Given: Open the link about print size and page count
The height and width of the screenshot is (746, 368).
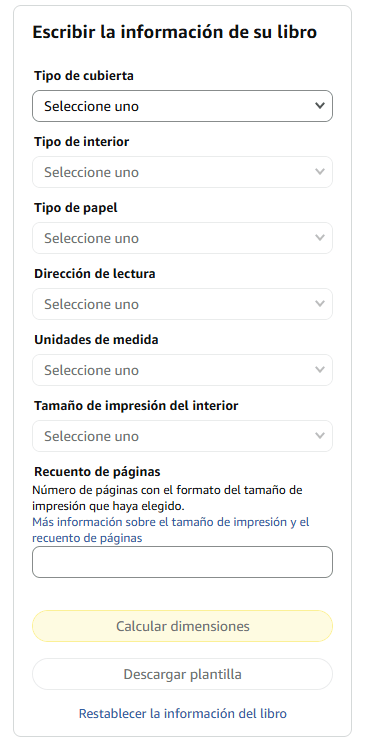Looking at the screenshot, I should (x=170, y=530).
